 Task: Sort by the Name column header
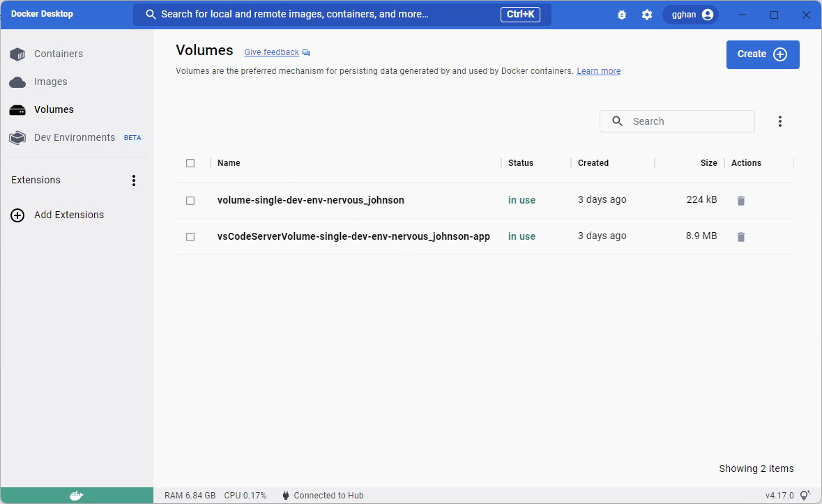click(229, 163)
